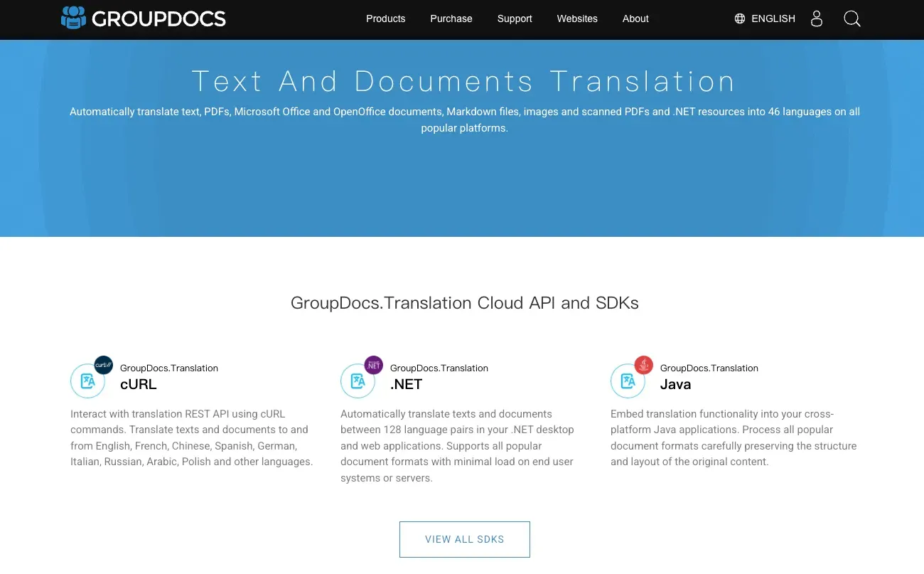Image resolution: width=924 pixels, height=574 pixels.
Task: Click the GroupDocs logo
Action: coord(144,18)
